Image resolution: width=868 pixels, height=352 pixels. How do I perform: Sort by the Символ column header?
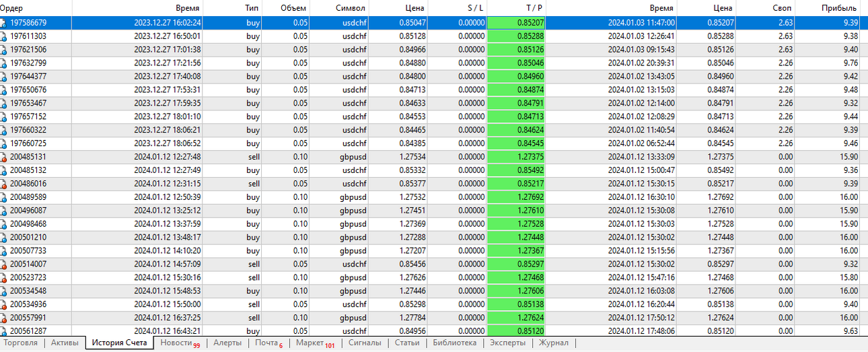tap(351, 8)
